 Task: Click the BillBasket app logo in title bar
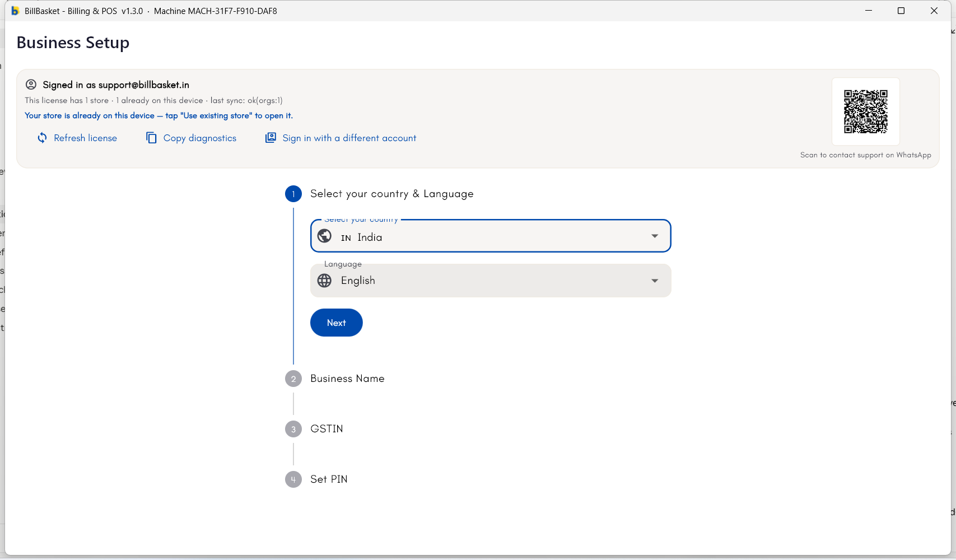click(x=15, y=11)
